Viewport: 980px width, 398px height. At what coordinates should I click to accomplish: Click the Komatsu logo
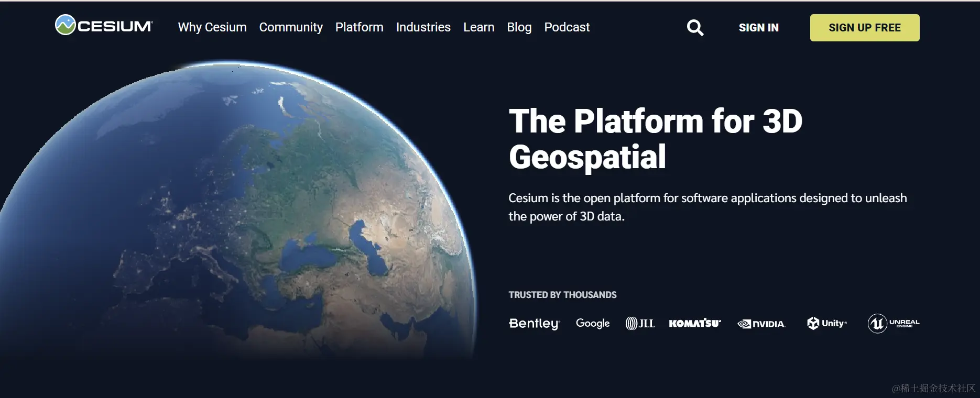pos(695,323)
